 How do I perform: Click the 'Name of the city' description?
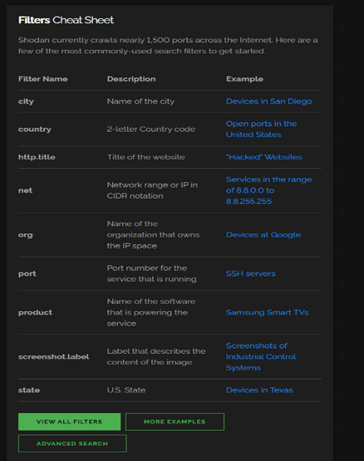[141, 101]
